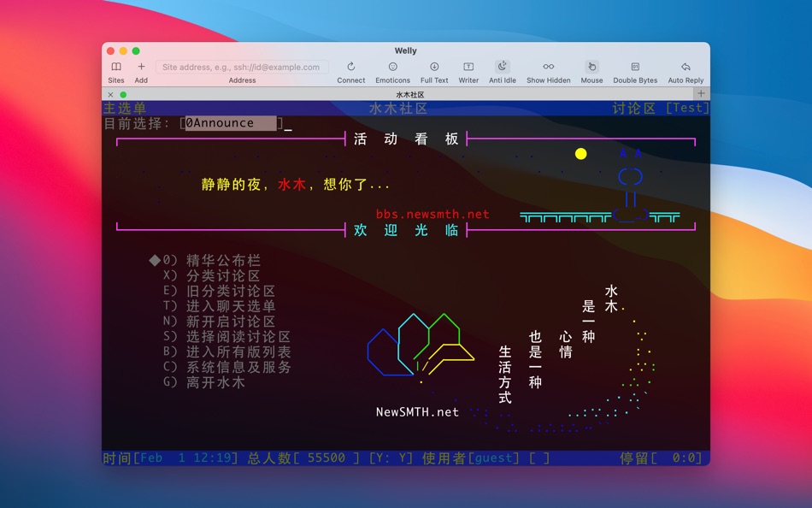Click the time field Feb 1 12:19
This screenshot has width=812, height=508.
tap(185, 458)
